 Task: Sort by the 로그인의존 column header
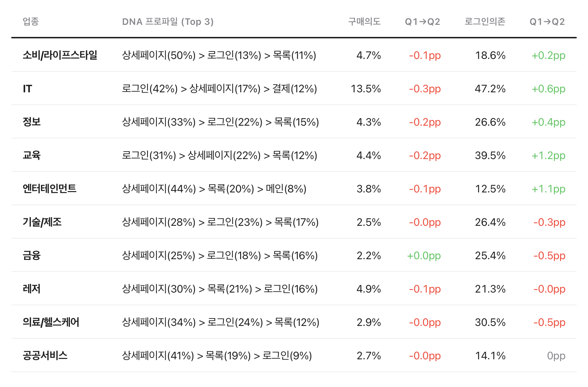[x=485, y=22]
